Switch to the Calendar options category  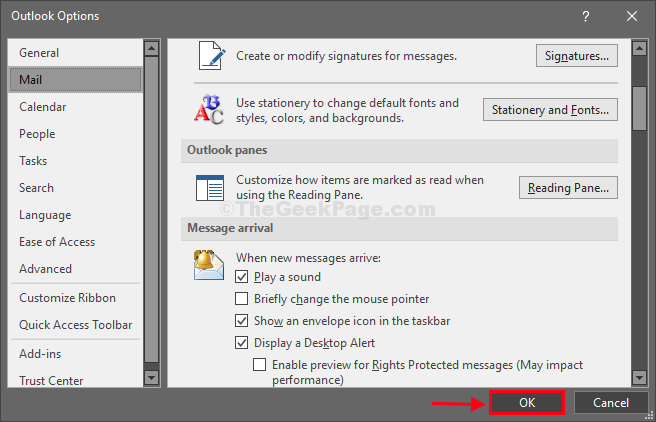[x=42, y=107]
